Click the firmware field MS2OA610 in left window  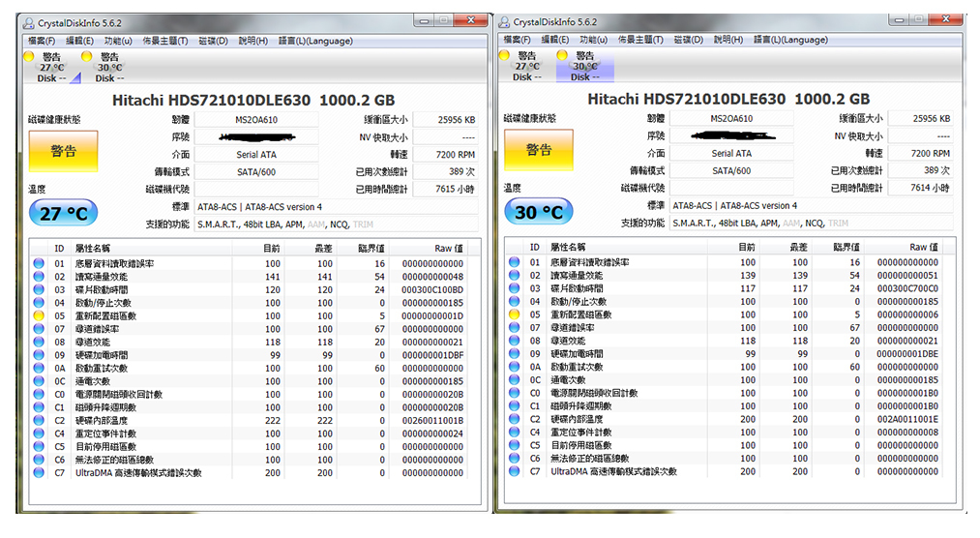coord(256,119)
